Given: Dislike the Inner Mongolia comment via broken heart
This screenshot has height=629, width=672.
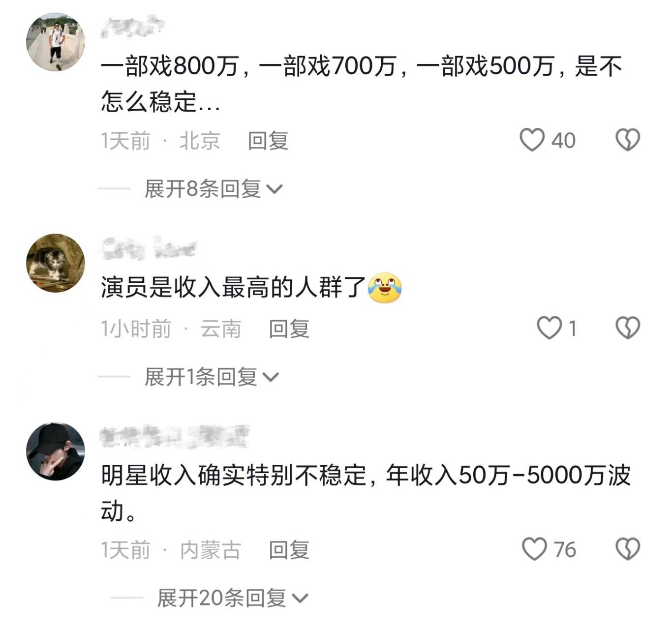Looking at the screenshot, I should (628, 549).
